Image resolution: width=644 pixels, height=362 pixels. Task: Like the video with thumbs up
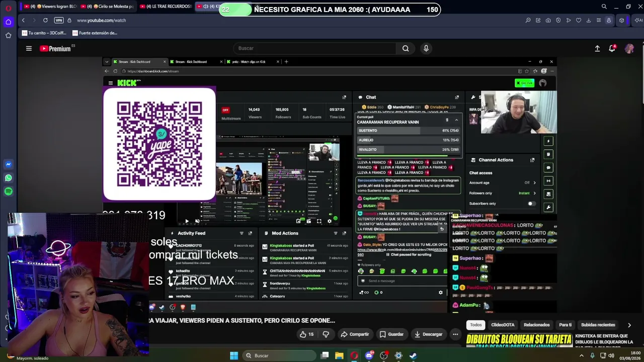(306, 334)
